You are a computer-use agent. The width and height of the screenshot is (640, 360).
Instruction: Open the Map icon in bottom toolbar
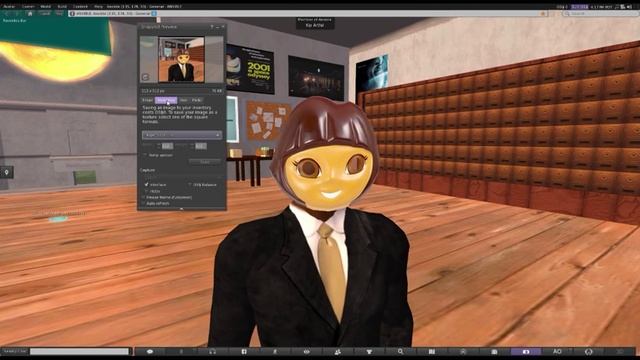point(432,351)
